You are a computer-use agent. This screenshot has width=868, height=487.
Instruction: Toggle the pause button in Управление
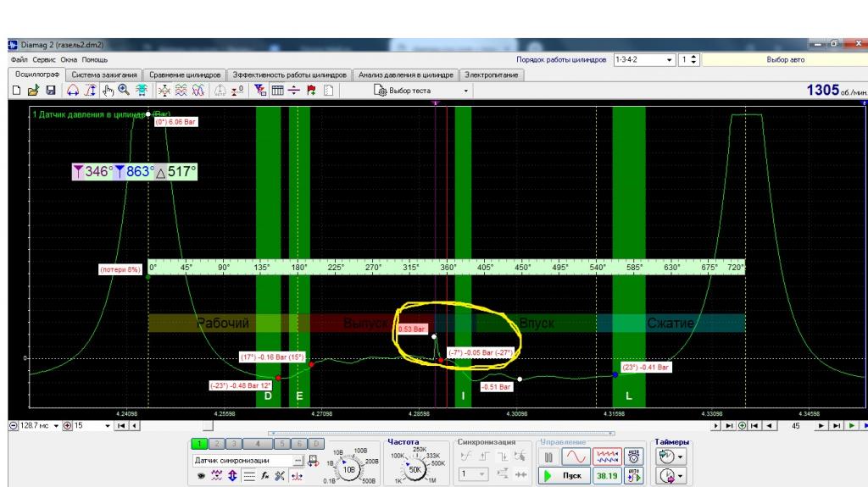coord(548,457)
